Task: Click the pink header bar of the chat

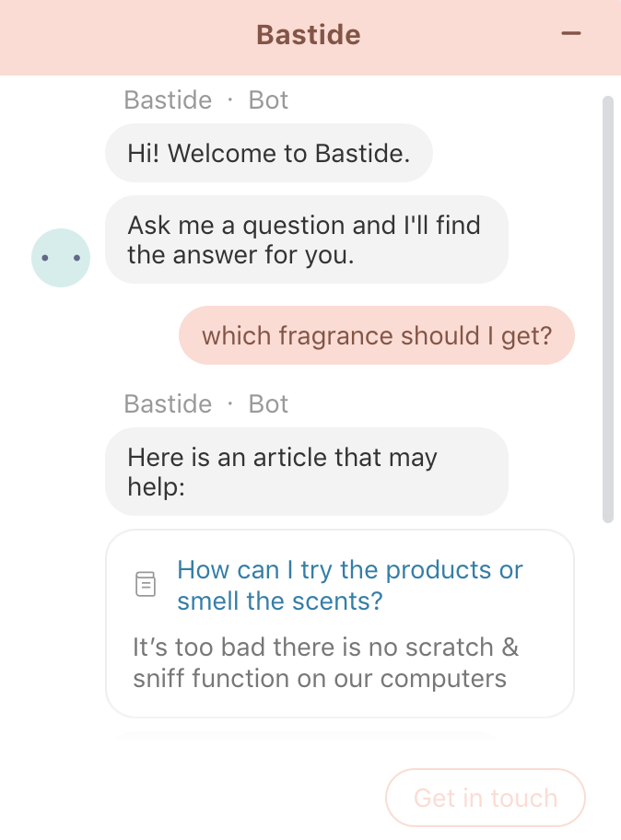Action: [310, 38]
